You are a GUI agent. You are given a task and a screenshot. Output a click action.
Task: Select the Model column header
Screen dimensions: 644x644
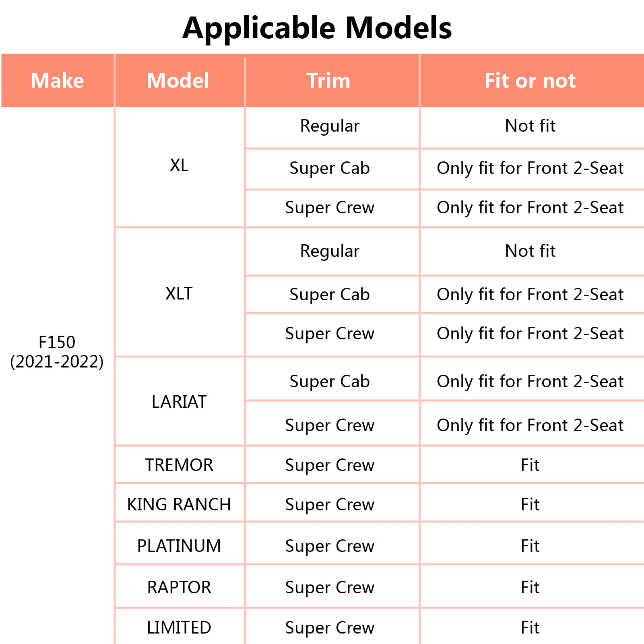point(179,80)
